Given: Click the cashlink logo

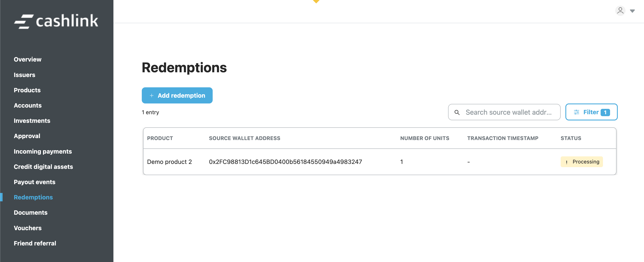Looking at the screenshot, I should coord(56,21).
